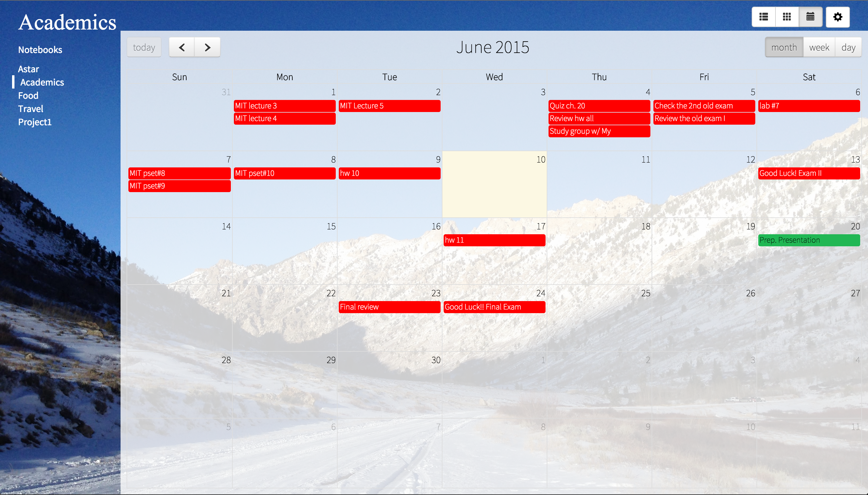Open settings gear icon
This screenshot has width=868, height=495.
[838, 16]
